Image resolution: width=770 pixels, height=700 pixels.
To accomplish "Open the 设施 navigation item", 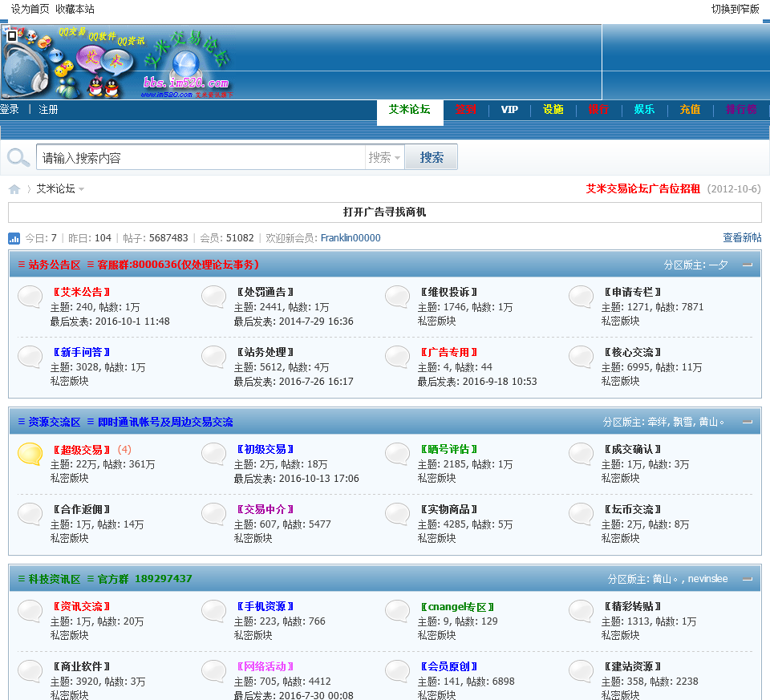I will point(553,110).
